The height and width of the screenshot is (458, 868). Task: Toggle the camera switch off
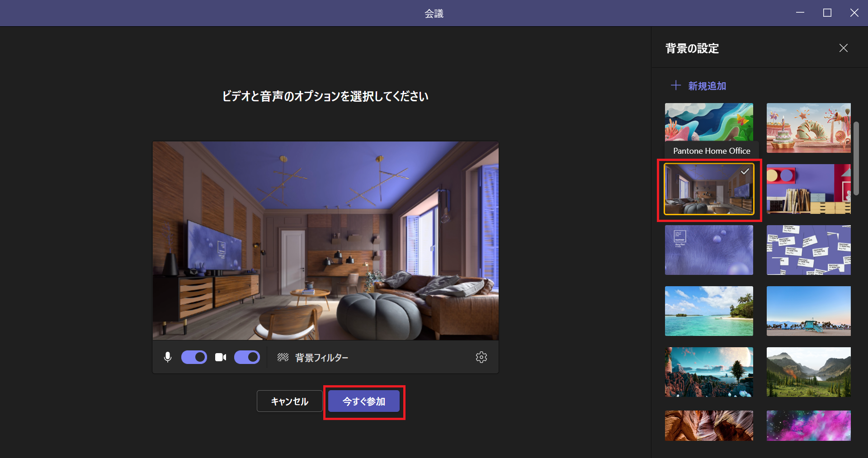(247, 357)
